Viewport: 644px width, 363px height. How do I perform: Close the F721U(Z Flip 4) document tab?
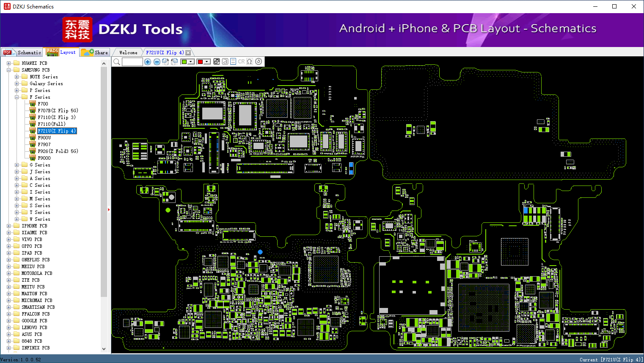click(188, 53)
